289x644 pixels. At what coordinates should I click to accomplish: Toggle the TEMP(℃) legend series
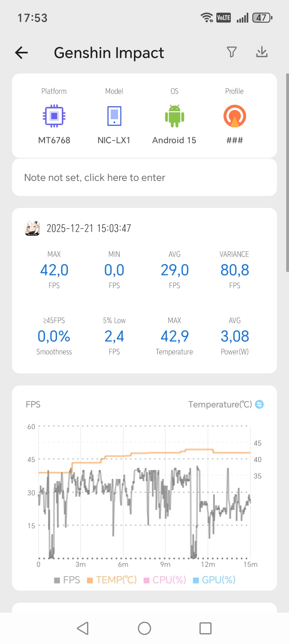click(112, 580)
